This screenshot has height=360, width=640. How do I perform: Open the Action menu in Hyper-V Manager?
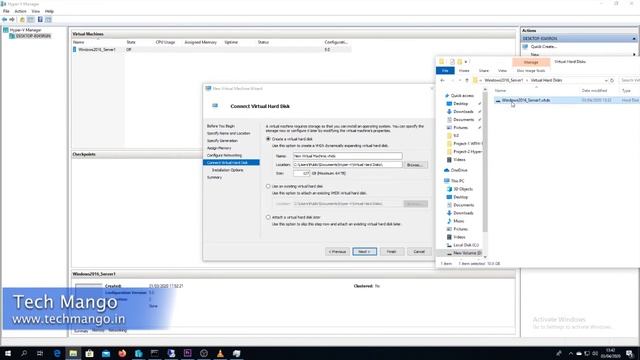pos(20,11)
